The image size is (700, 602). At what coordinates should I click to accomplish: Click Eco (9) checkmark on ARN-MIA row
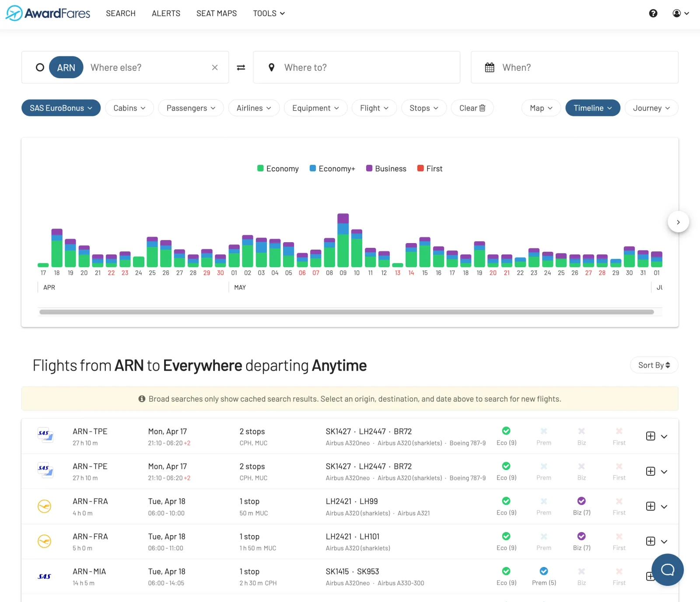[x=506, y=571]
